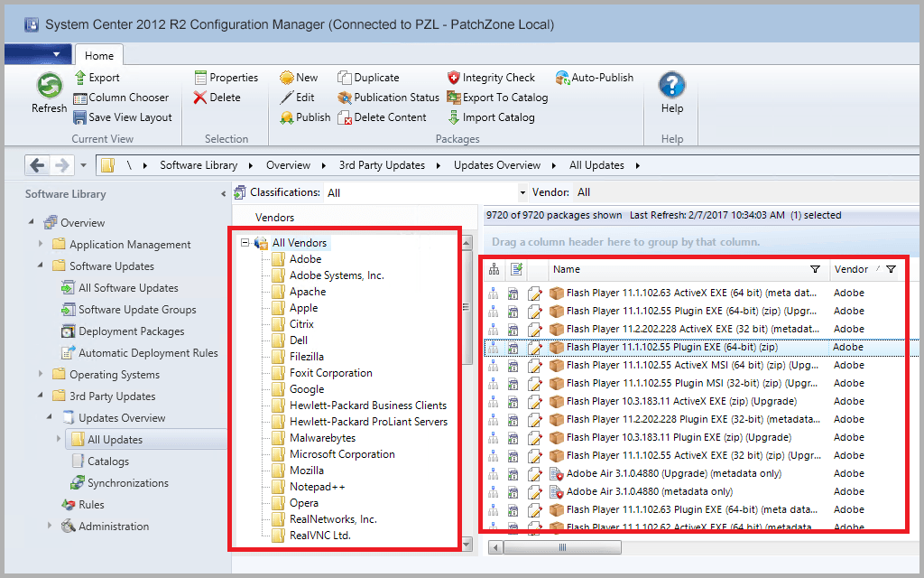
Task: Create a New package
Action: pos(299,78)
